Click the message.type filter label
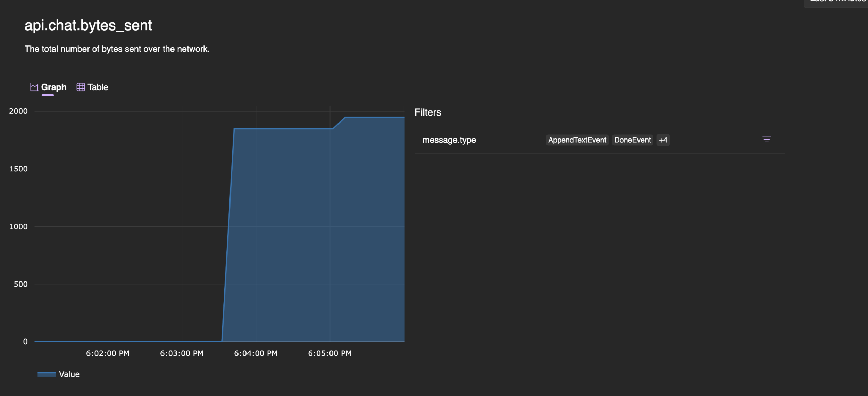 (x=449, y=140)
